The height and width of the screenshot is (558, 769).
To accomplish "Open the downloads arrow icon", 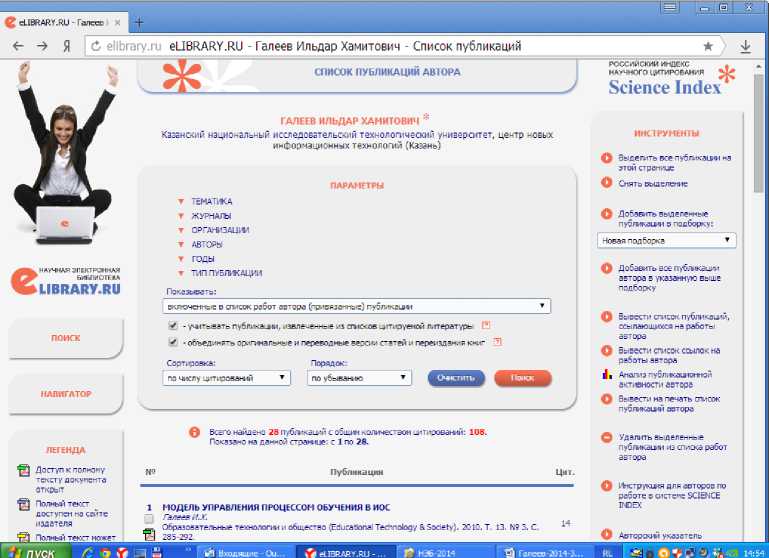I will click(745, 47).
